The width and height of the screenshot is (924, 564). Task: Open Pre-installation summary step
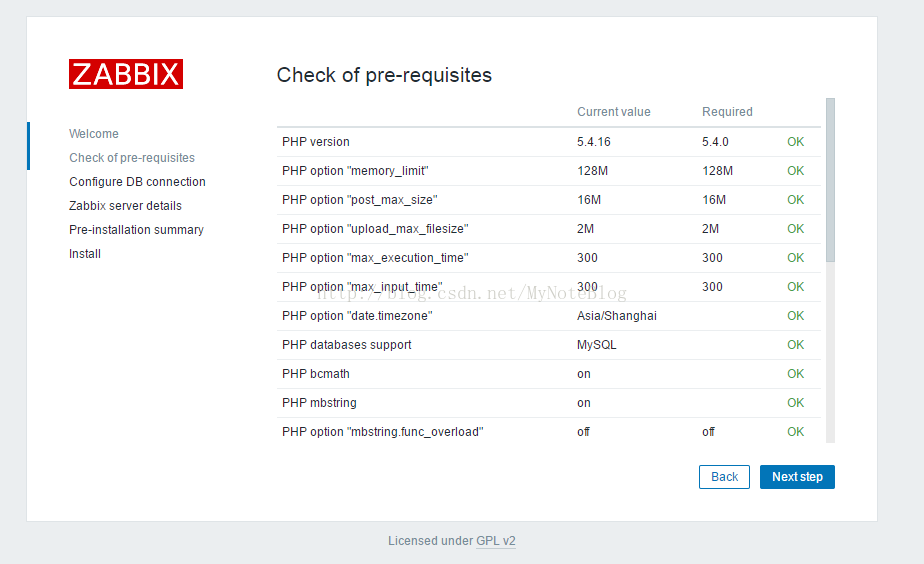click(x=136, y=230)
